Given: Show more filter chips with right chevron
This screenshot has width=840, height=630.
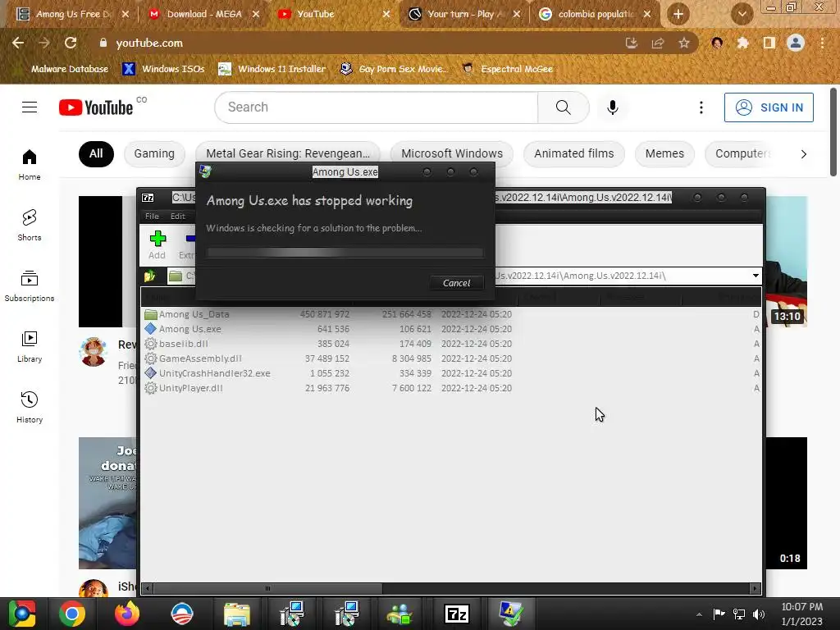Looking at the screenshot, I should tap(803, 154).
